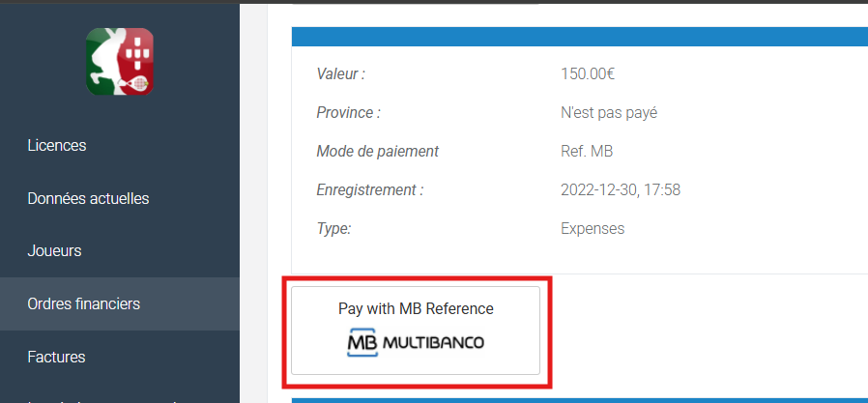Viewport: 868px width, 403px height.
Task: Click the Mode de paiement label
Action: (x=377, y=151)
